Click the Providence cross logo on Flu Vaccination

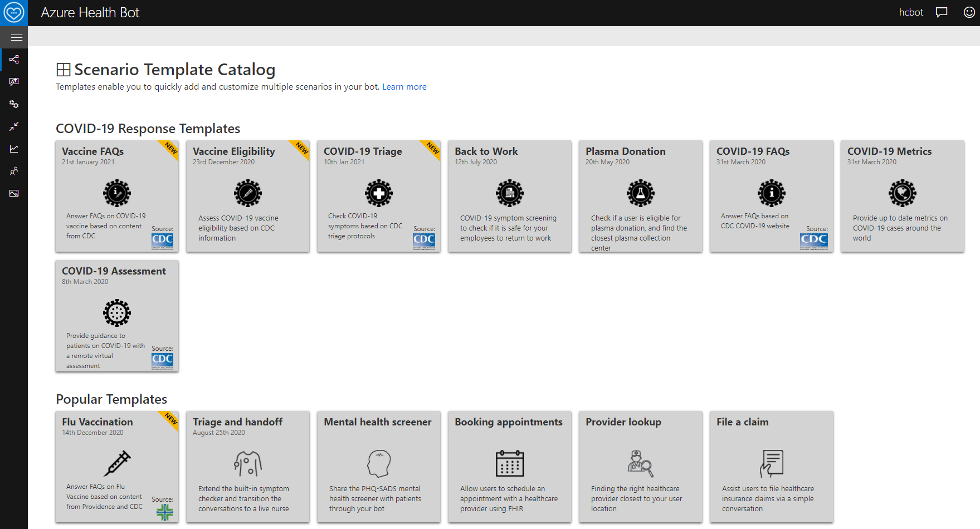(165, 512)
